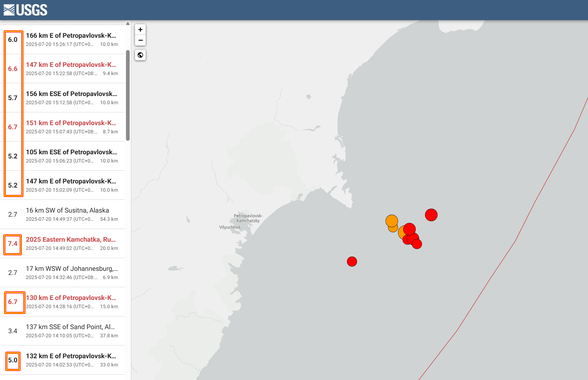The width and height of the screenshot is (588, 380).
Task: Click the globe world-view map button
Action: click(x=140, y=55)
